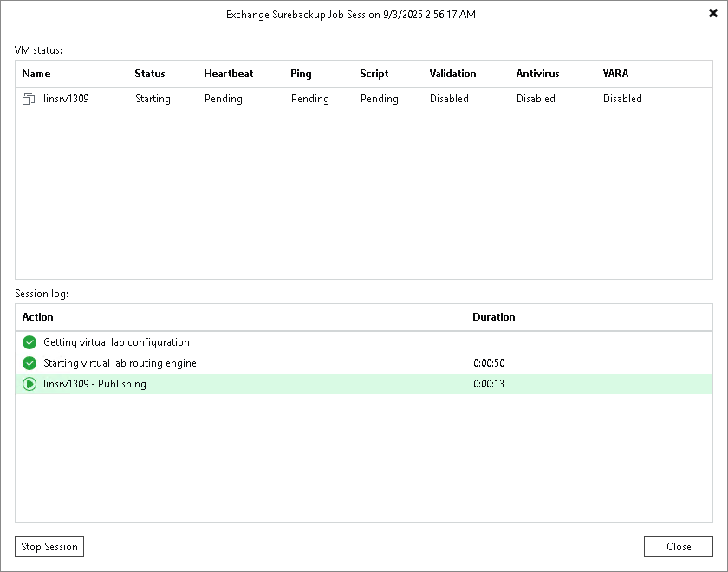Click the VM status label
The width and height of the screenshot is (728, 572).
pos(38,50)
